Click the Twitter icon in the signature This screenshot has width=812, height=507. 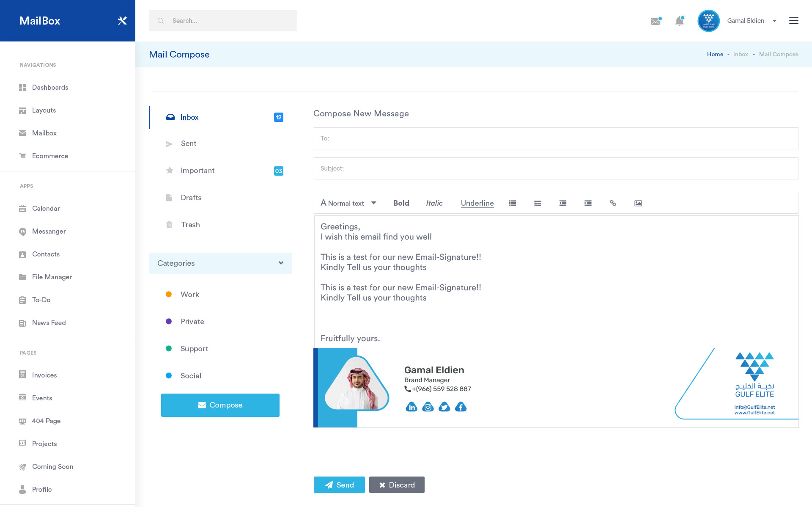444,407
